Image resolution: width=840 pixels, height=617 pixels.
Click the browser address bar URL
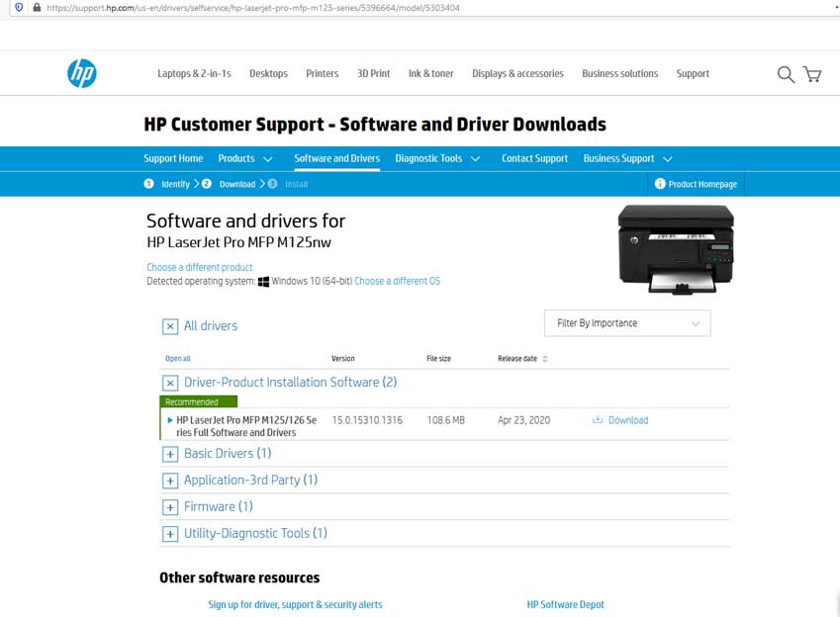(253, 8)
